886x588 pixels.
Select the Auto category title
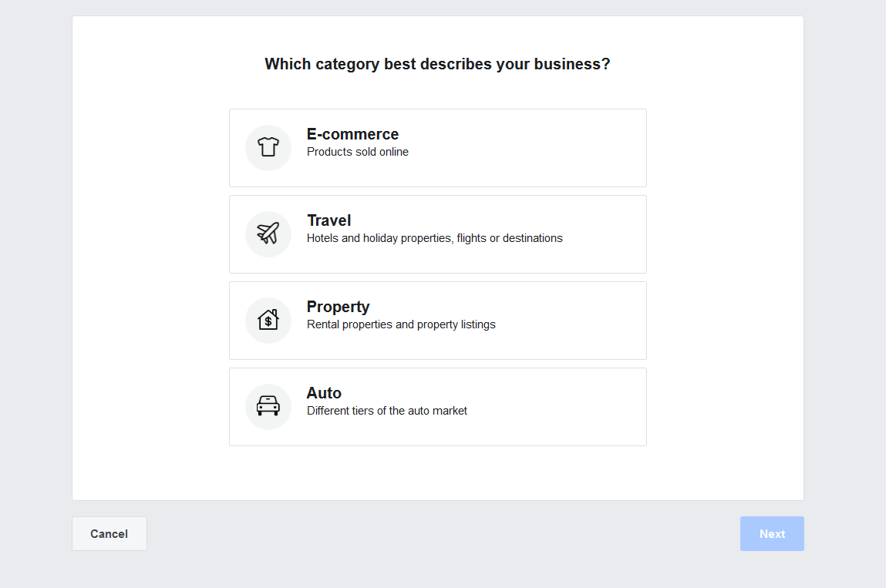324,393
